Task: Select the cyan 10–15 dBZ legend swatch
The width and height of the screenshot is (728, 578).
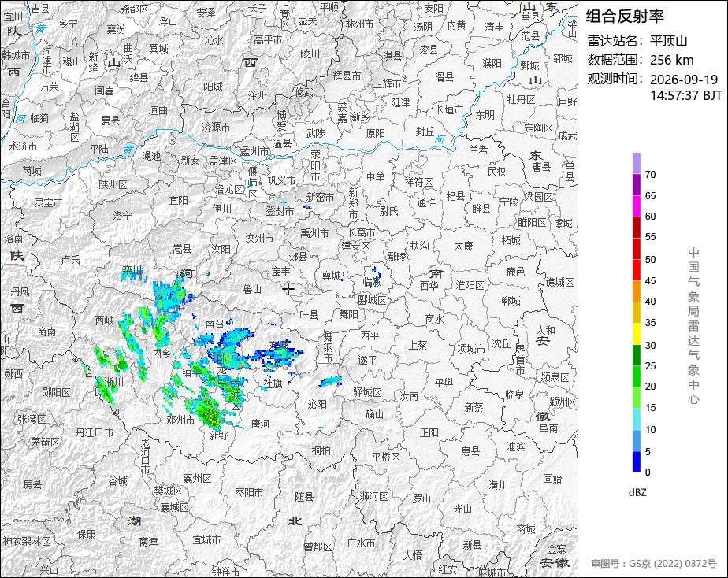Action: pyautogui.click(x=636, y=420)
